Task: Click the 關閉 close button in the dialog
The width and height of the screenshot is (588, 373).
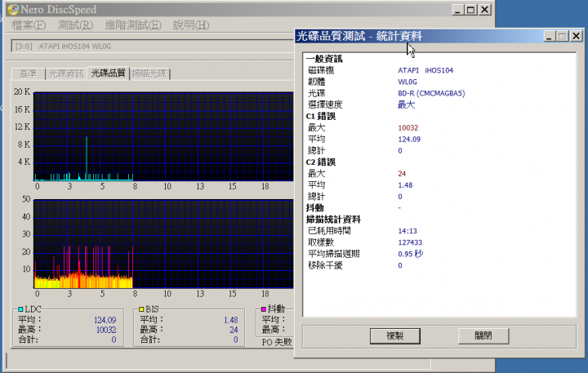Action: pyautogui.click(x=483, y=336)
